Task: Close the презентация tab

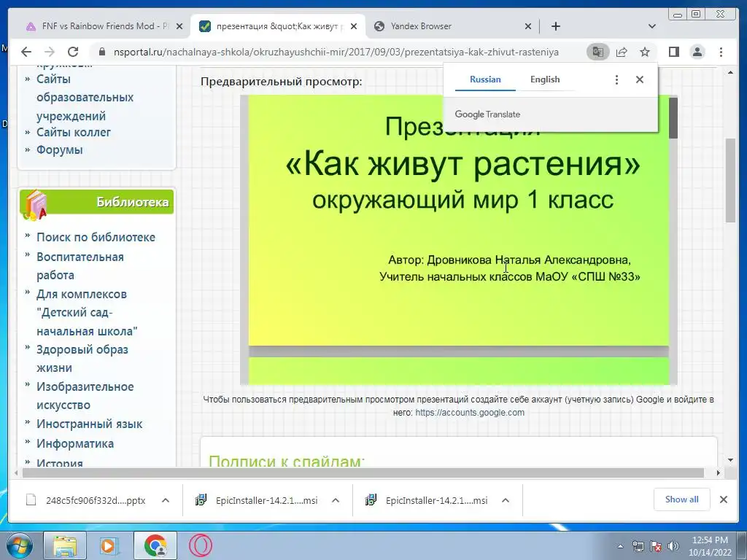Action: (x=354, y=26)
